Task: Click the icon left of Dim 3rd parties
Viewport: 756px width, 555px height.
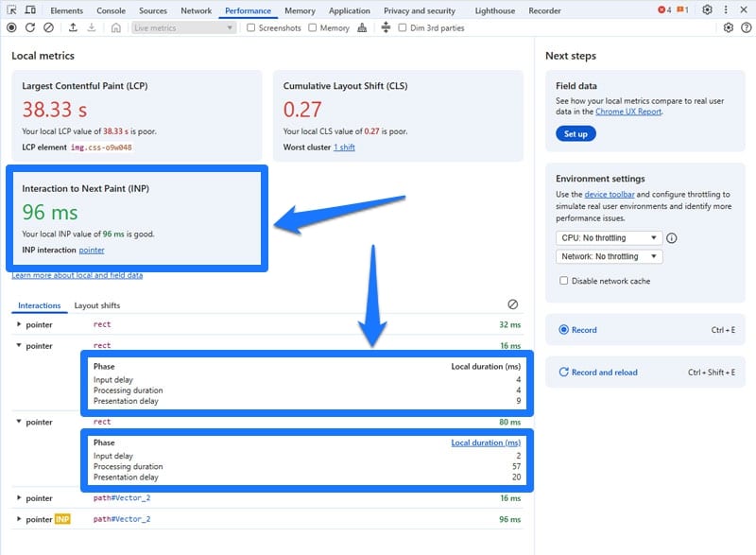Action: (386, 28)
